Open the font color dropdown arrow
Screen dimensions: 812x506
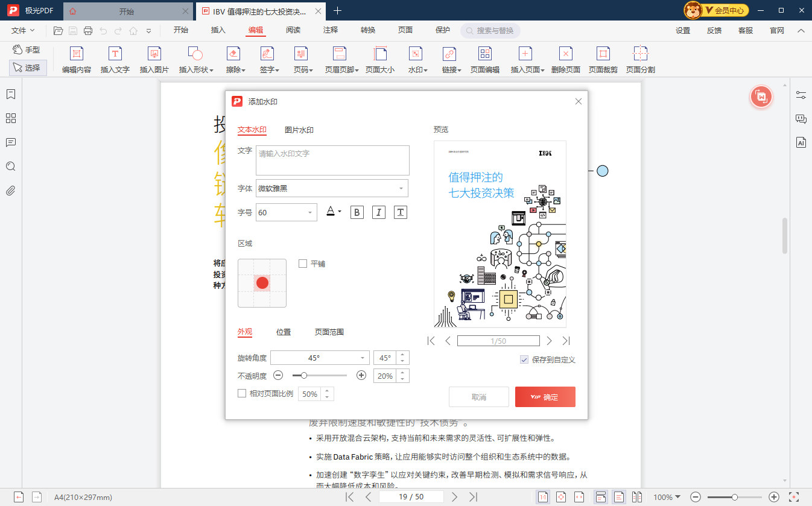pos(340,212)
